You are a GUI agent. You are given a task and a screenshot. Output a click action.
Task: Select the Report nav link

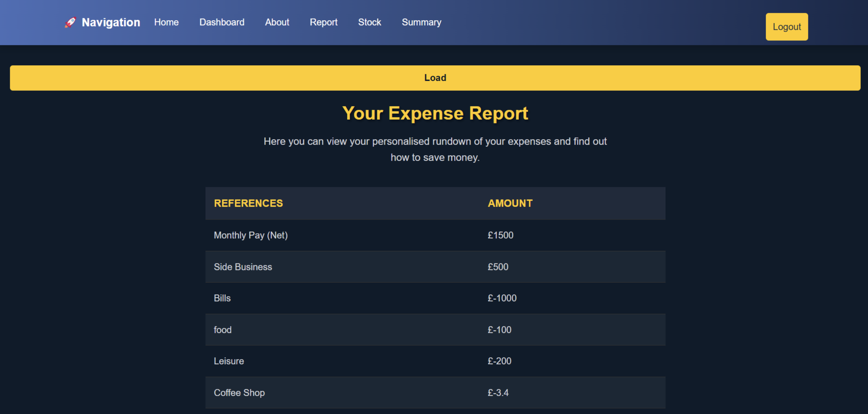pos(323,22)
